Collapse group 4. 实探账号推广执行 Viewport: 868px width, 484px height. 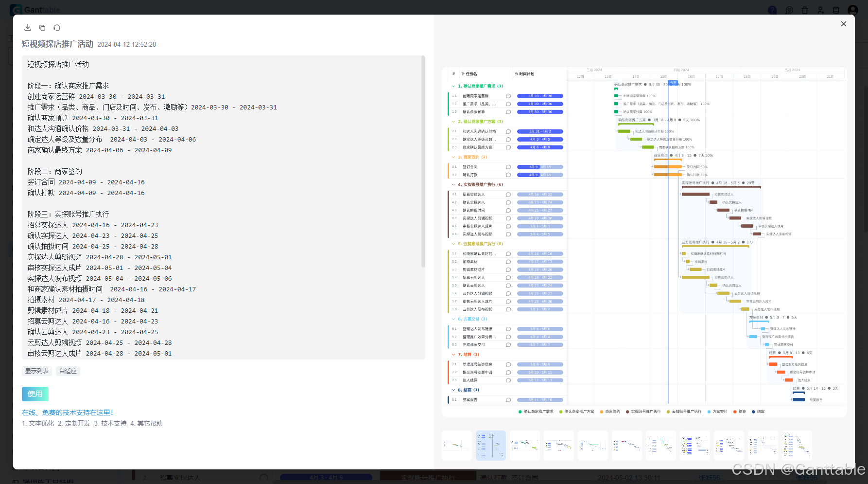click(453, 185)
